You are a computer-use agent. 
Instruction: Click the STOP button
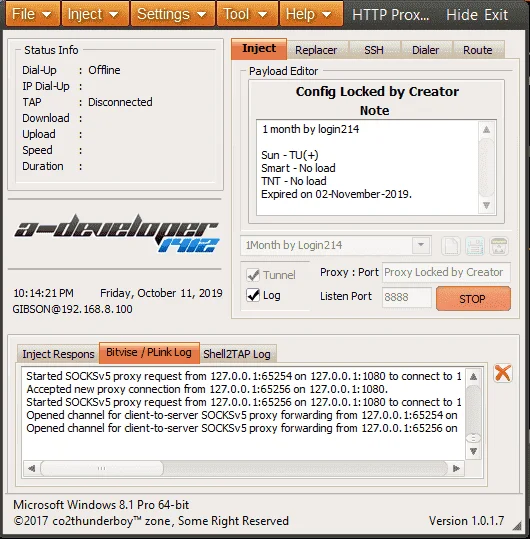pyautogui.click(x=473, y=299)
